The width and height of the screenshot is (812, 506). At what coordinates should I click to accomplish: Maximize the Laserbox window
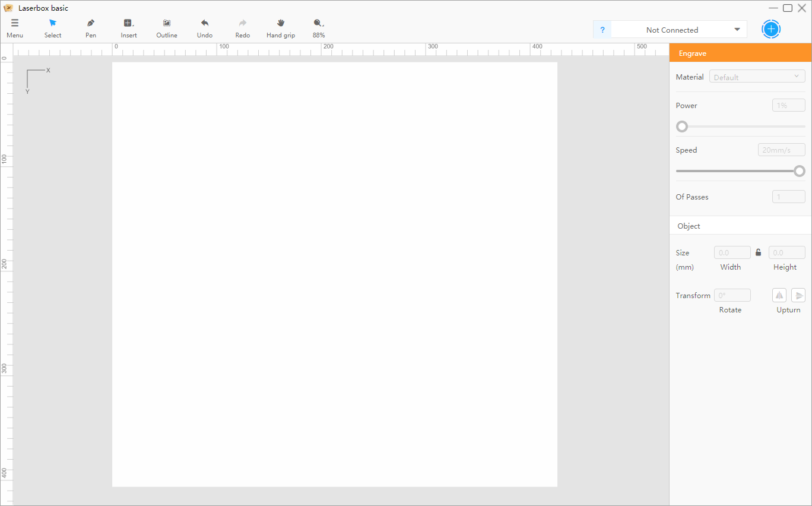[x=788, y=8]
